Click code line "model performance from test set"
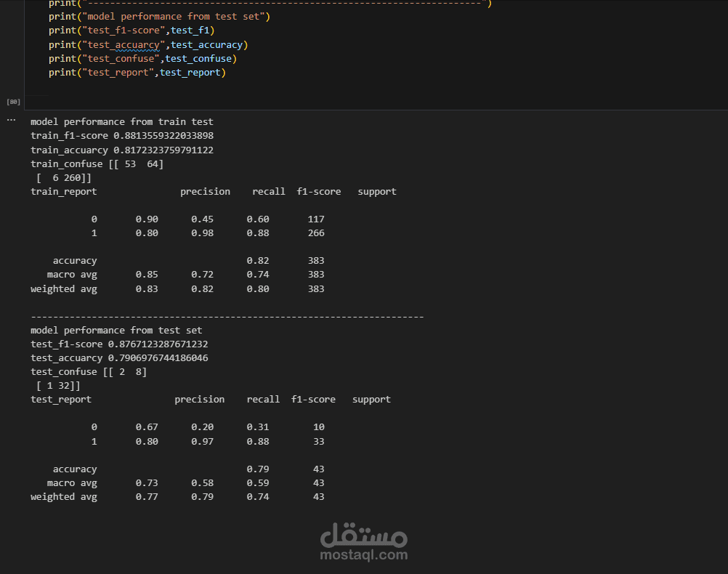728x574 pixels. (159, 16)
